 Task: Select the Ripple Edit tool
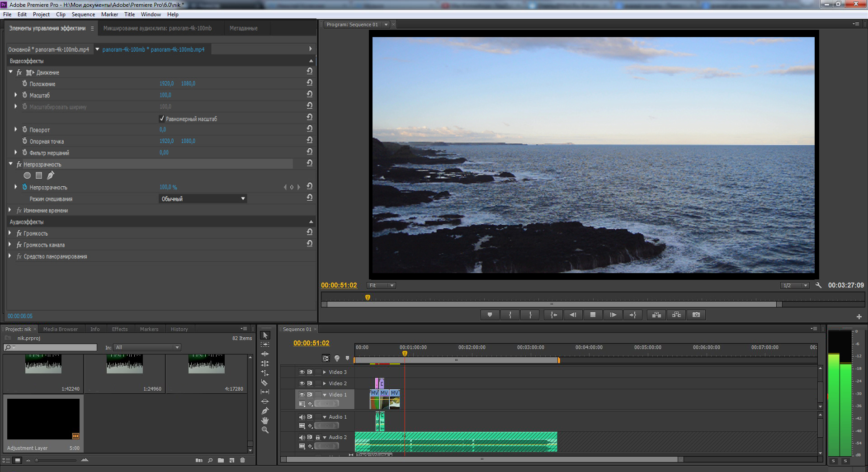(265, 354)
